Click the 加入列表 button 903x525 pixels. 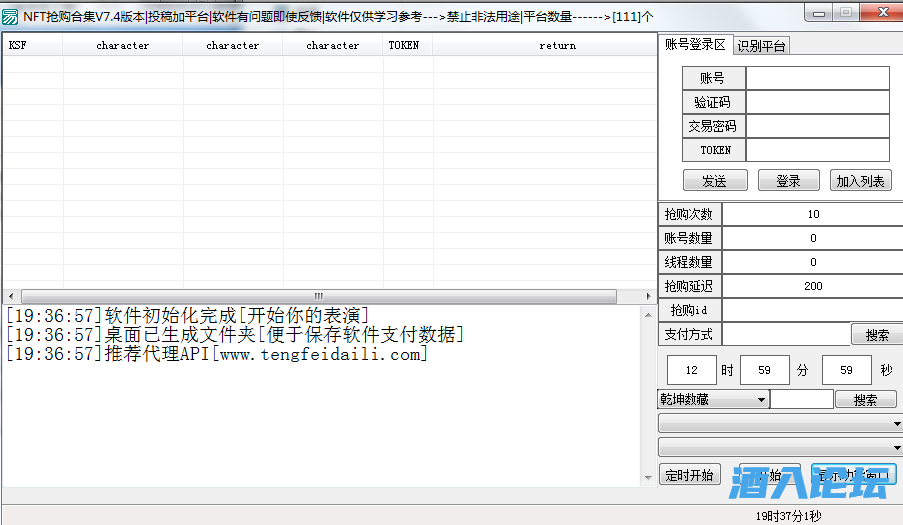click(x=860, y=181)
